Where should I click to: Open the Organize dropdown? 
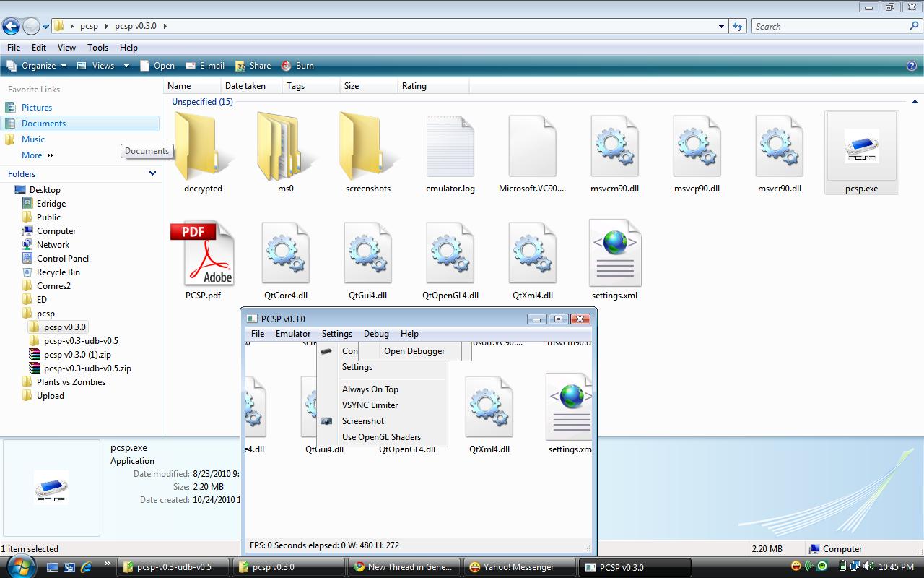[38, 66]
